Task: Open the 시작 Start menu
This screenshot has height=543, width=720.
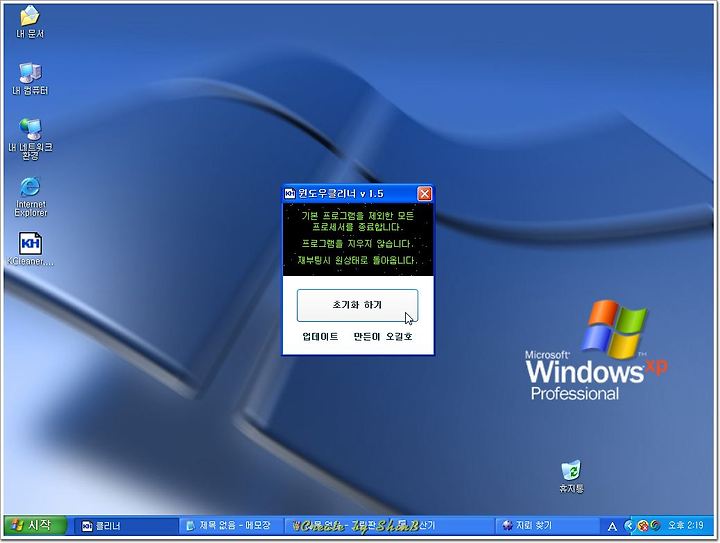Action: pos(36,525)
